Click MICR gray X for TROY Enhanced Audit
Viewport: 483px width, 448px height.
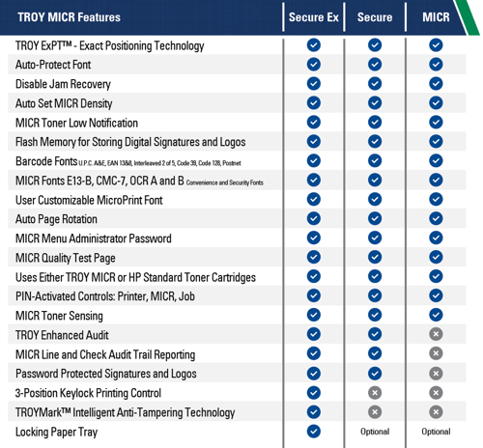click(436, 334)
